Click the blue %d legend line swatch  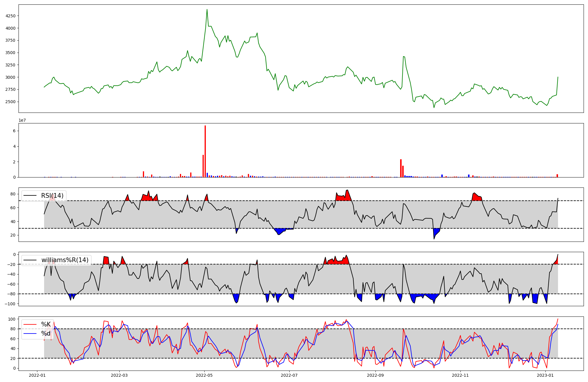30,334
